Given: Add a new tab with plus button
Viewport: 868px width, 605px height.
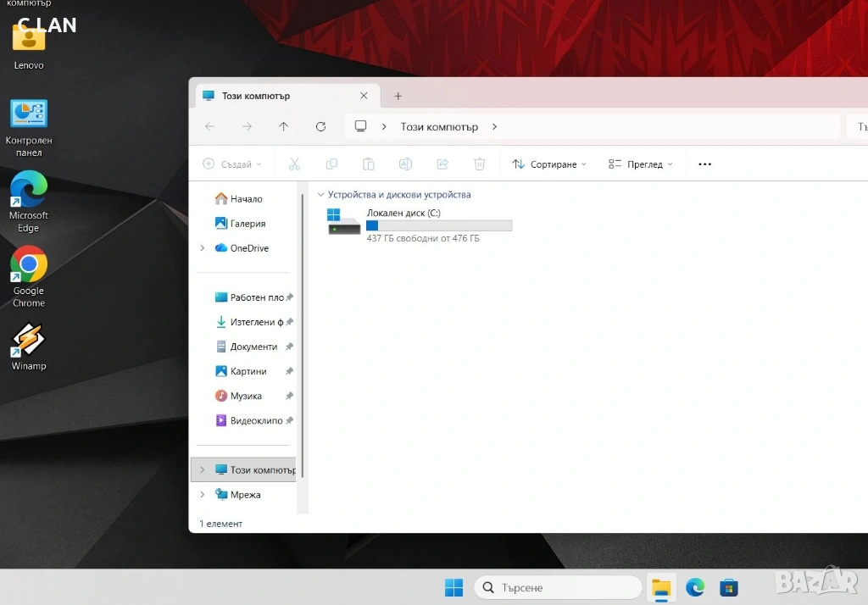Looking at the screenshot, I should (x=398, y=96).
